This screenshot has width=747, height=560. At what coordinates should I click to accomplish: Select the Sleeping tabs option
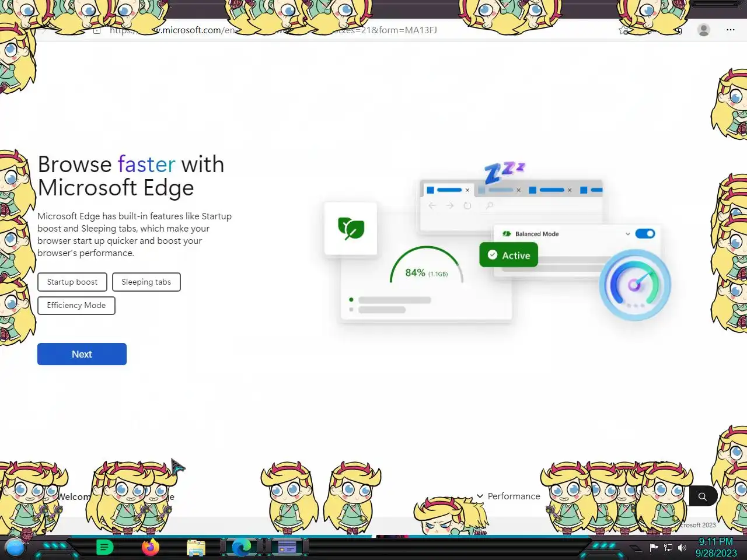click(146, 282)
